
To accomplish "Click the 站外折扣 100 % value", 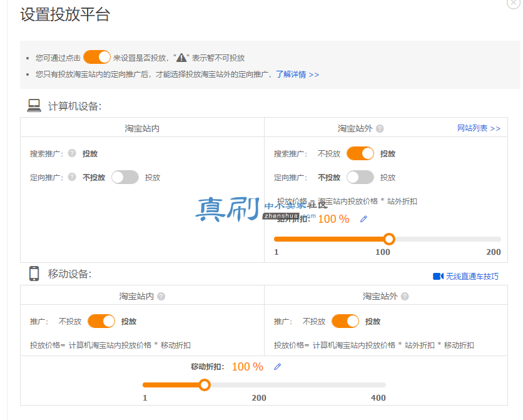I will pos(333,219).
